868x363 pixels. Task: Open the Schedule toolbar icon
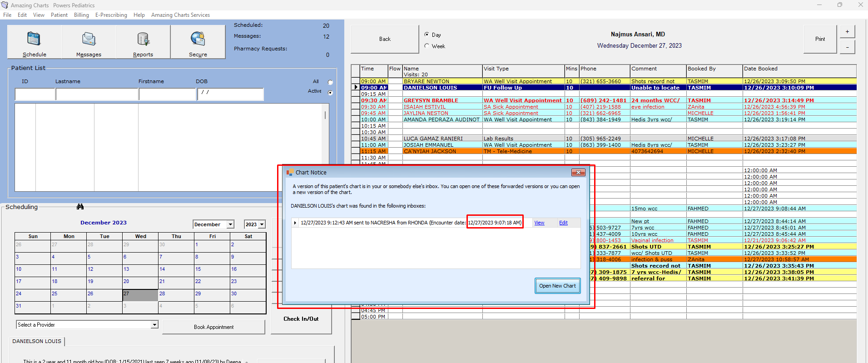pyautogui.click(x=34, y=39)
